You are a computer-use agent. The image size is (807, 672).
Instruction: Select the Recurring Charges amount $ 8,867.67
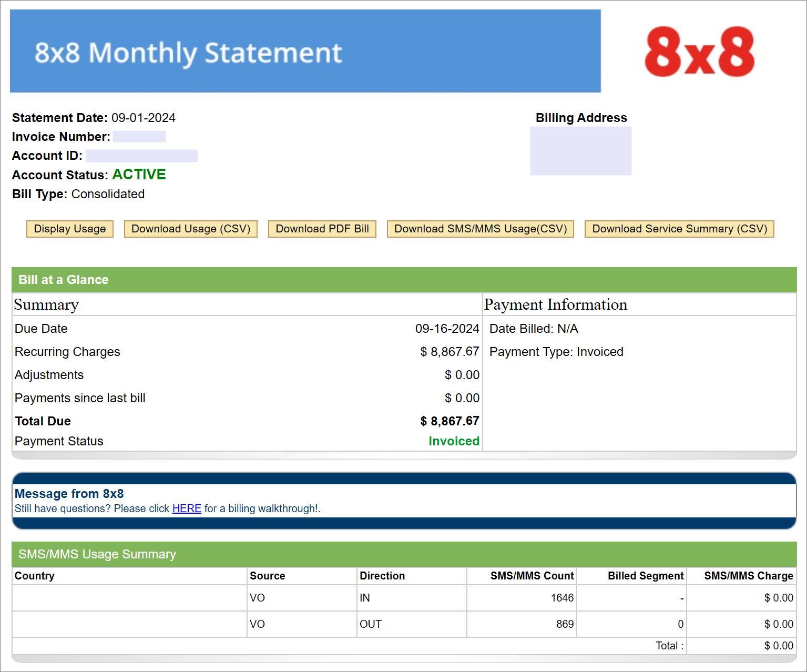pyautogui.click(x=450, y=352)
